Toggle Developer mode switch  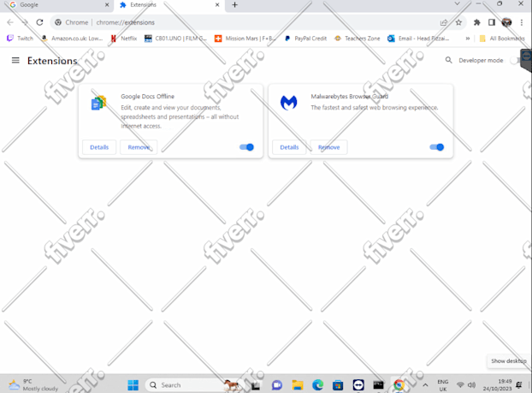(515, 61)
